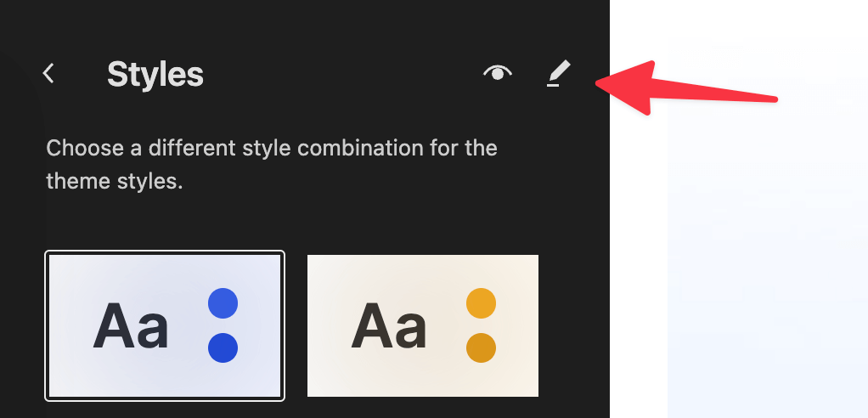Open the Style Book eye icon
This screenshot has height=418, width=868.
point(498,74)
